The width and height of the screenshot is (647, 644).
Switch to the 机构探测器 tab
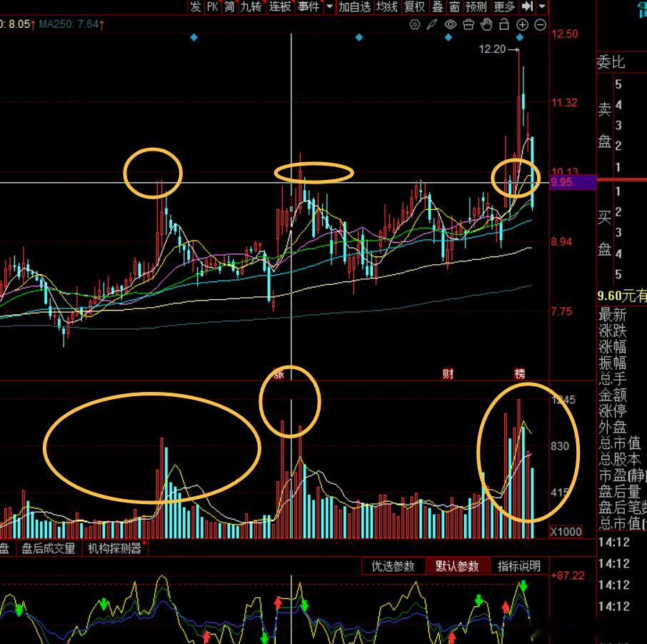point(115,548)
